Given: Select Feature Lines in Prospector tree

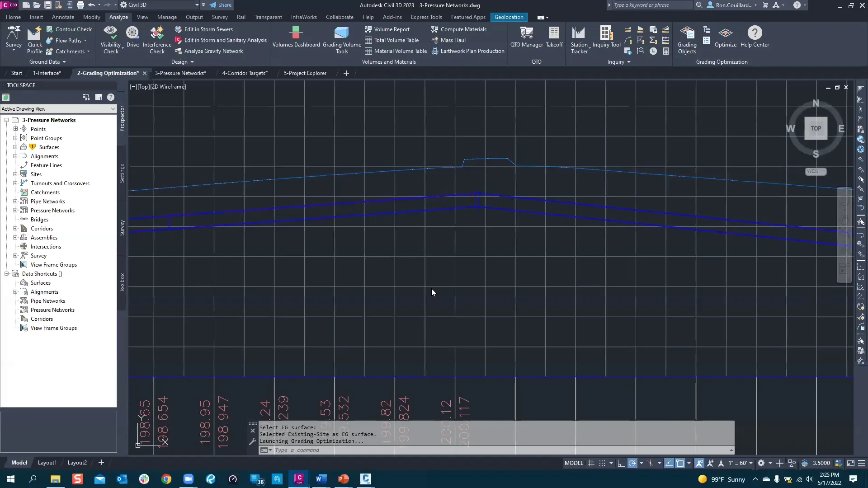Looking at the screenshot, I should (x=46, y=165).
